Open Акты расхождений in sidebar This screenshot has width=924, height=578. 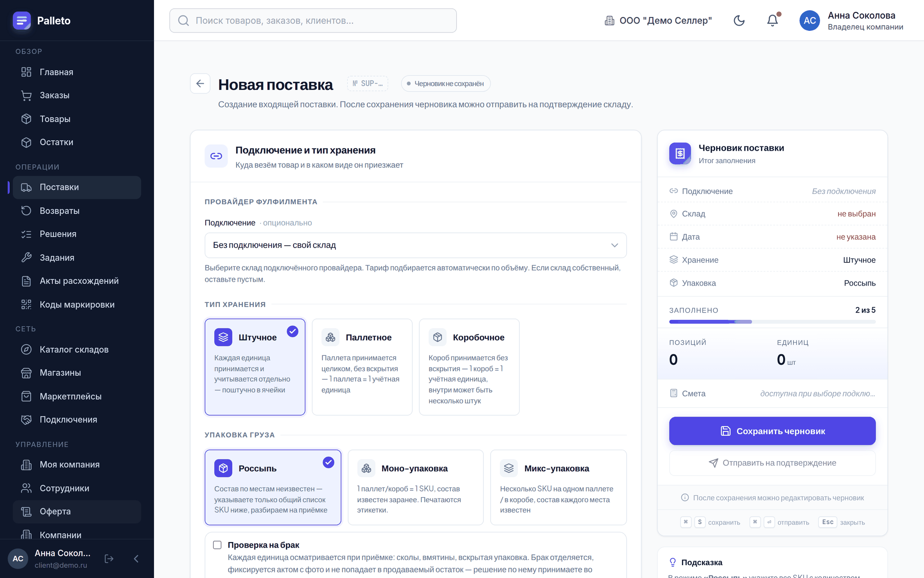click(x=77, y=281)
